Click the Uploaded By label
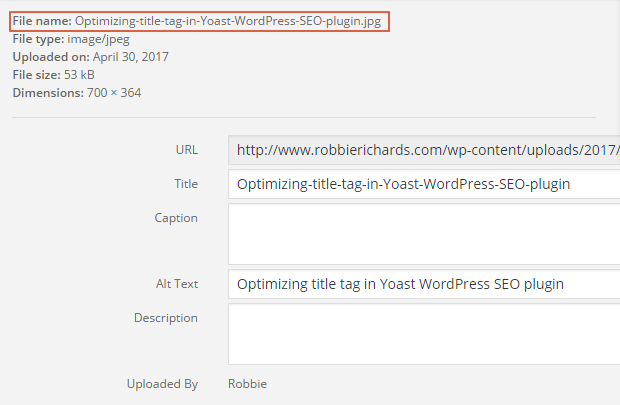 point(162,383)
